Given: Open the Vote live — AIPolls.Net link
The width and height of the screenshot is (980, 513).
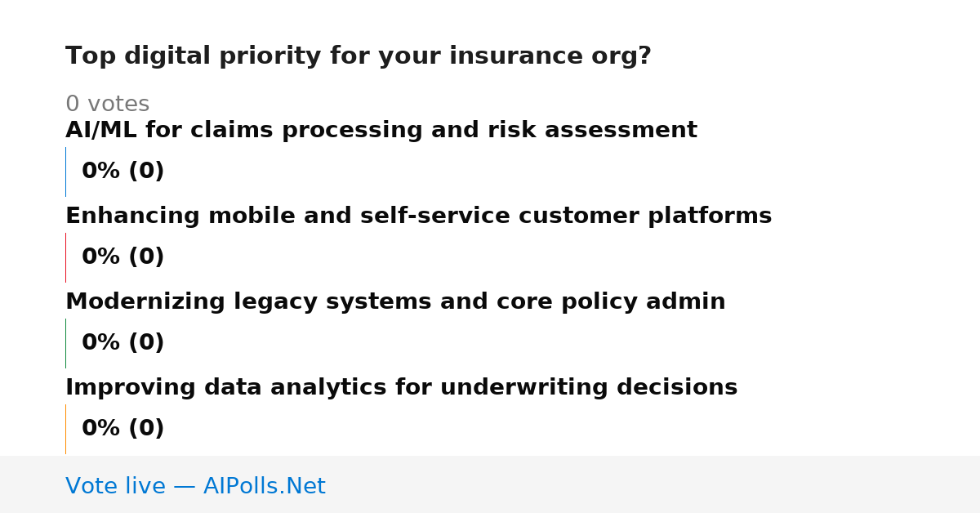Looking at the screenshot, I should point(195,487).
